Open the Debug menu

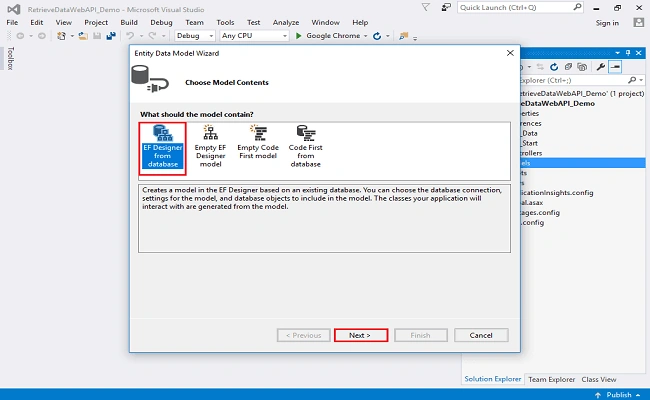161,22
